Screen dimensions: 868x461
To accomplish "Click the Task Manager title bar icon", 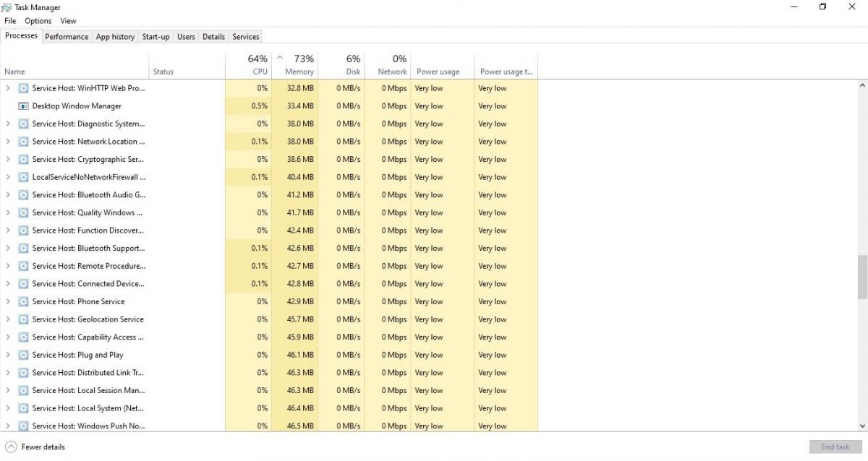I will 7,7.
